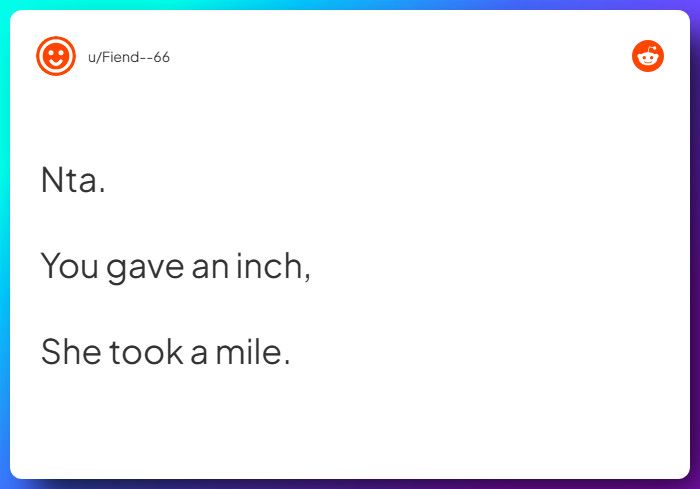Image resolution: width=700 pixels, height=489 pixels.
Task: Open the u/Fiend--66 user profile
Action: (129, 58)
